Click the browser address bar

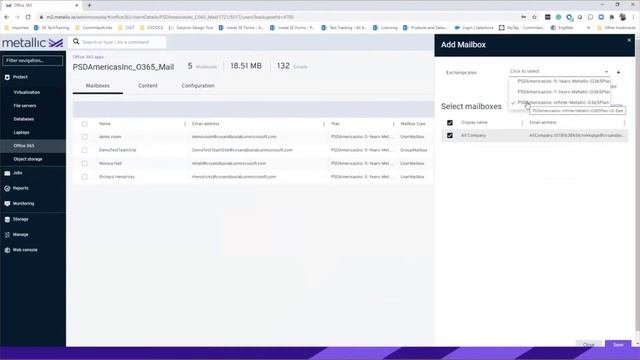278,17
